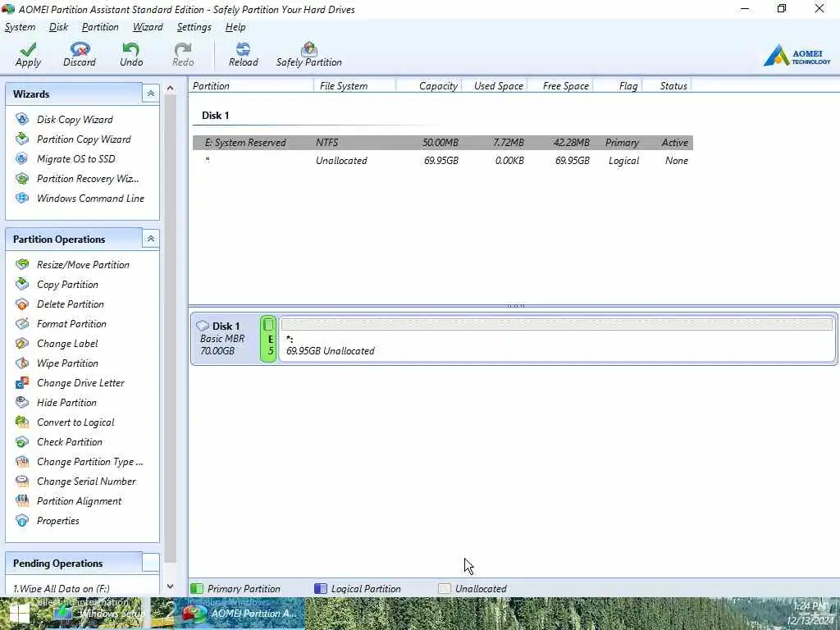This screenshot has width=840, height=630.
Task: Click the pending operation Wipe All Data on (F:)
Action: [x=62, y=588]
